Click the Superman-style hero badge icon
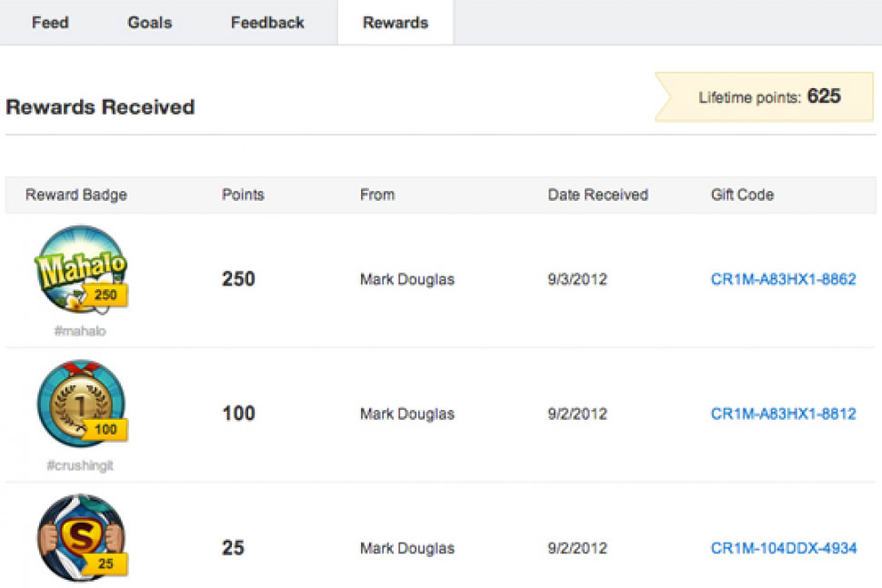Image resolution: width=882 pixels, height=588 pixels. [x=81, y=538]
